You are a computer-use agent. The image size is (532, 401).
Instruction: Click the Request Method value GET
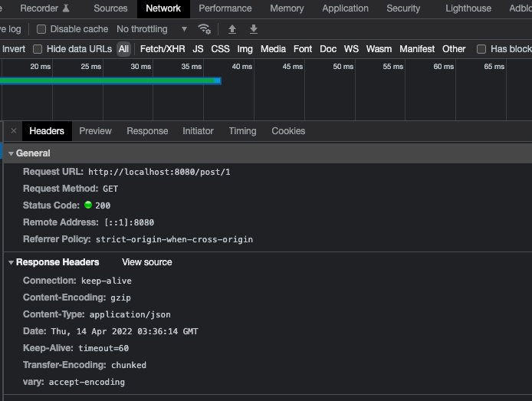coord(110,189)
